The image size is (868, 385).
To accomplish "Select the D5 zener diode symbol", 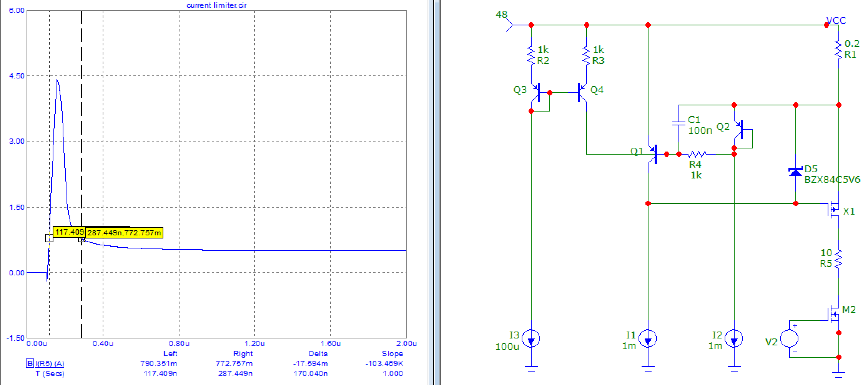I will [x=795, y=172].
